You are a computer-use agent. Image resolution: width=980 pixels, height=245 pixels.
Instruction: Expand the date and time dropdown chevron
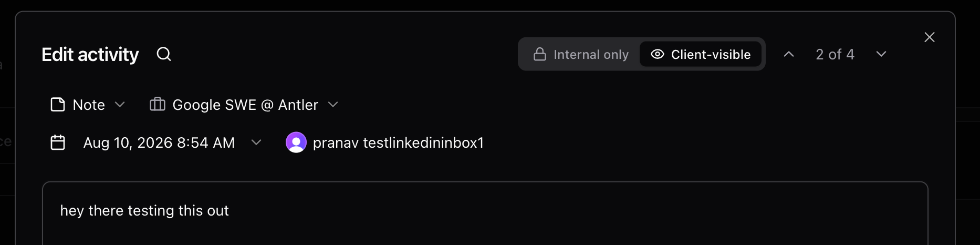[x=256, y=142]
